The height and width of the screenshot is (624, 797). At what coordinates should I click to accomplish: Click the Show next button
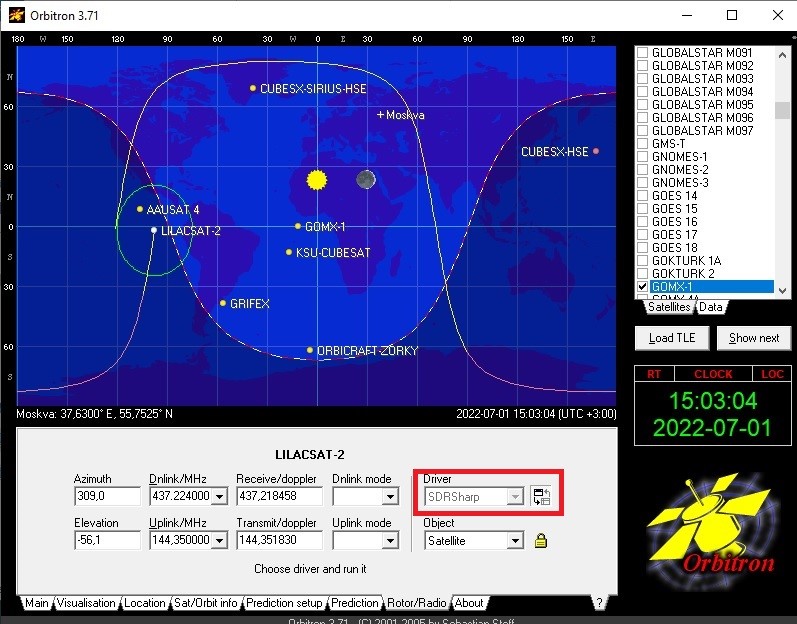(x=754, y=338)
